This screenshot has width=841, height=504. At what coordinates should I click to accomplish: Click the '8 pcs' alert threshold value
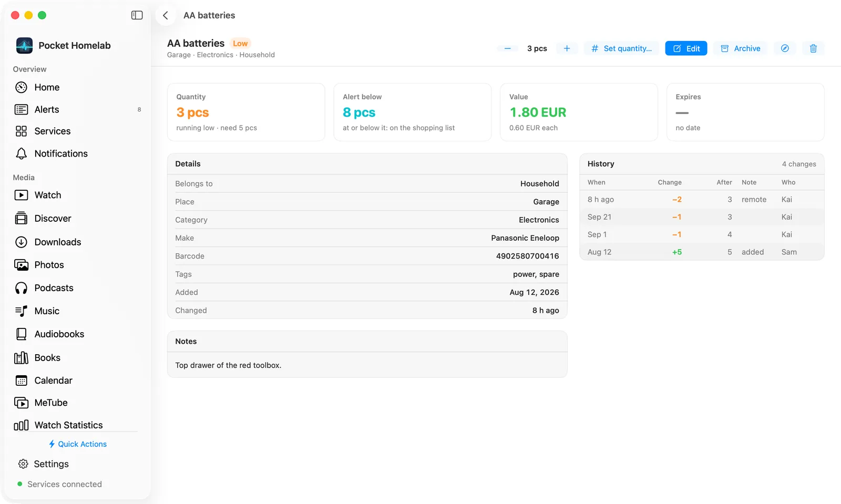(x=359, y=112)
